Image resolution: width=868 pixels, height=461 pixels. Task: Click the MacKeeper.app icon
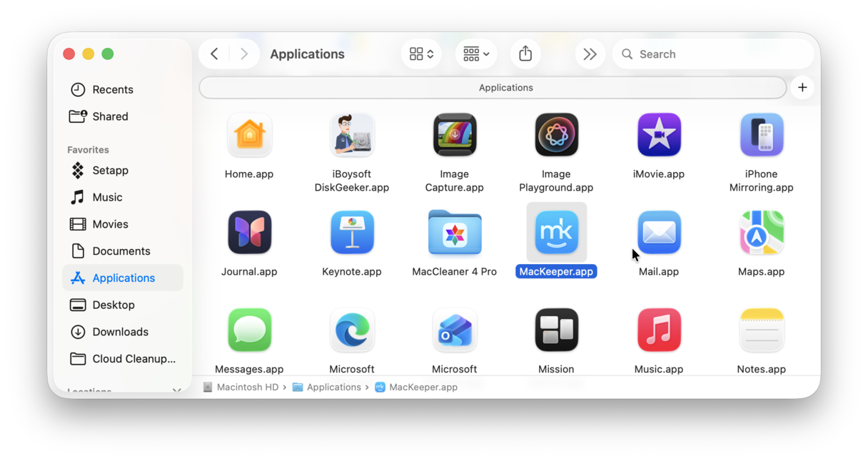557,233
